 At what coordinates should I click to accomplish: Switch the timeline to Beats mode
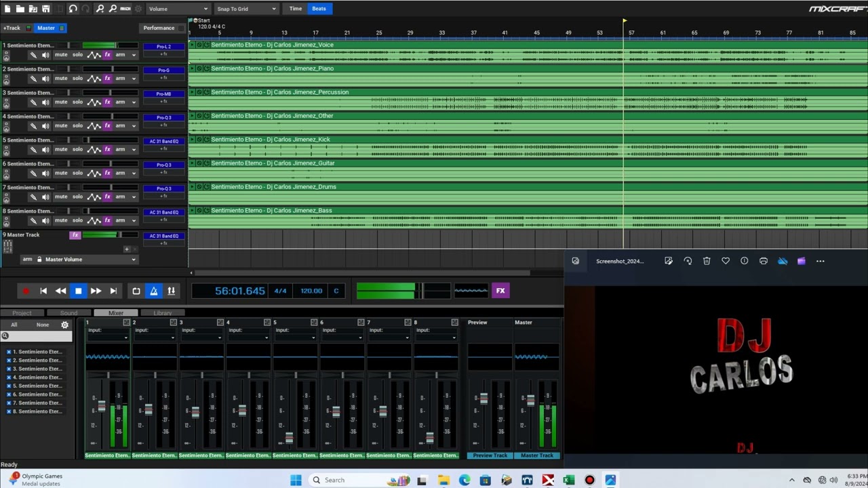pos(319,9)
